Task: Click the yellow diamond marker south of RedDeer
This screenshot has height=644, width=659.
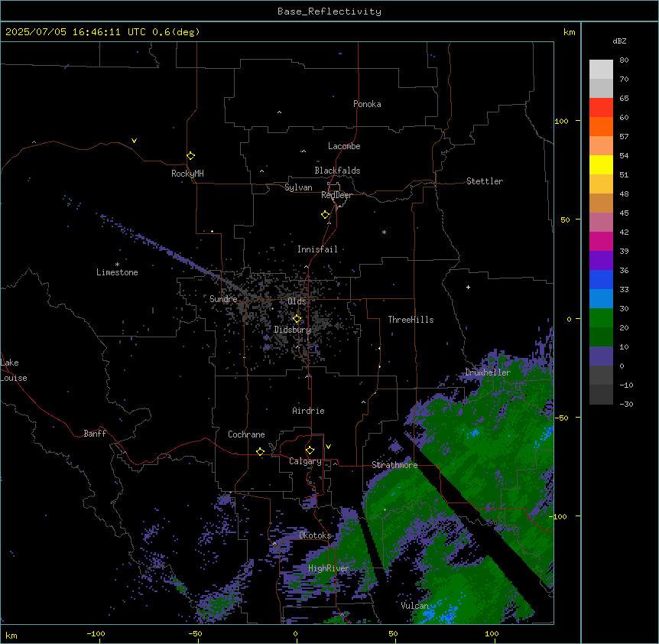Action: [325, 214]
